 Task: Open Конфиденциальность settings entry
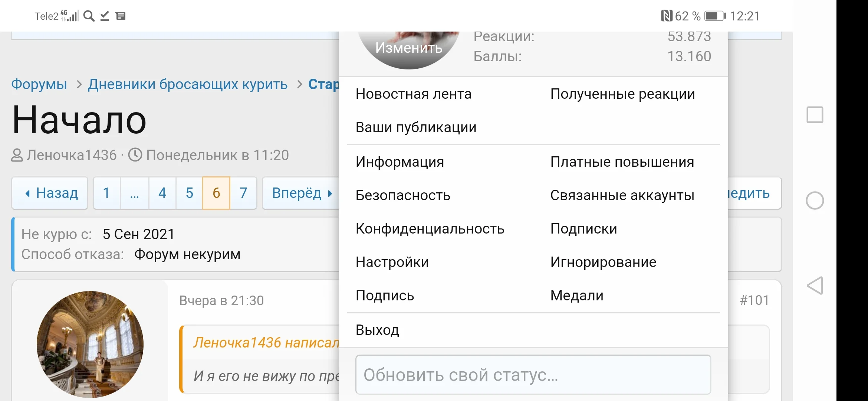(x=430, y=229)
